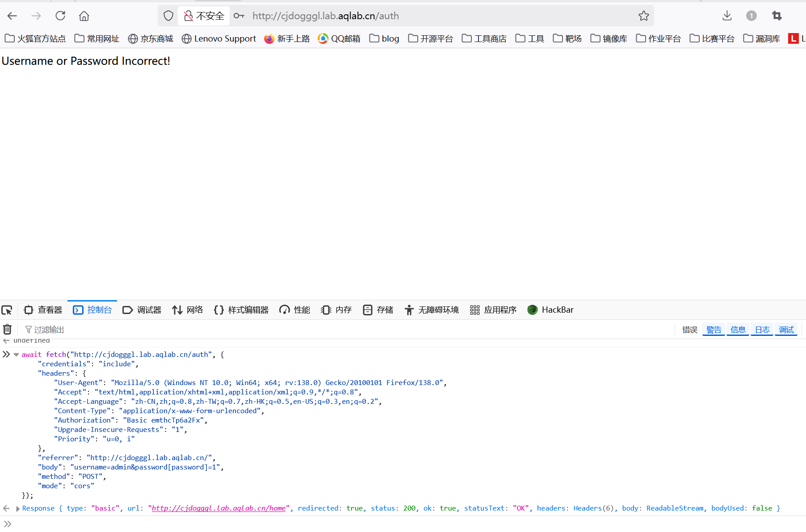Screen dimensions: 806x532
Task: Open the Lenovo Support bookmark
Action: [219, 39]
